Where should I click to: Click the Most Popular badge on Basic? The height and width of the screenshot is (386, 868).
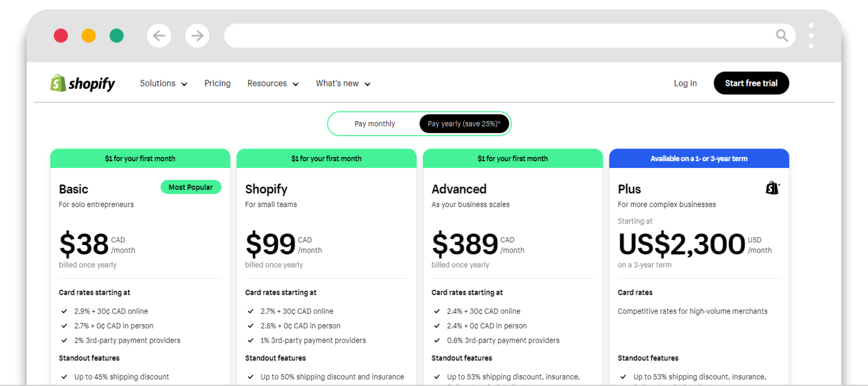pos(191,187)
